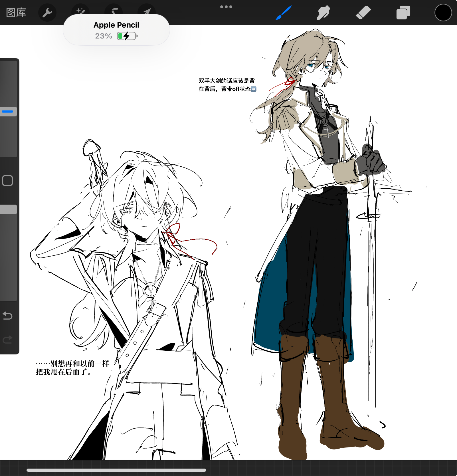Redo the undone stroke

click(8, 340)
